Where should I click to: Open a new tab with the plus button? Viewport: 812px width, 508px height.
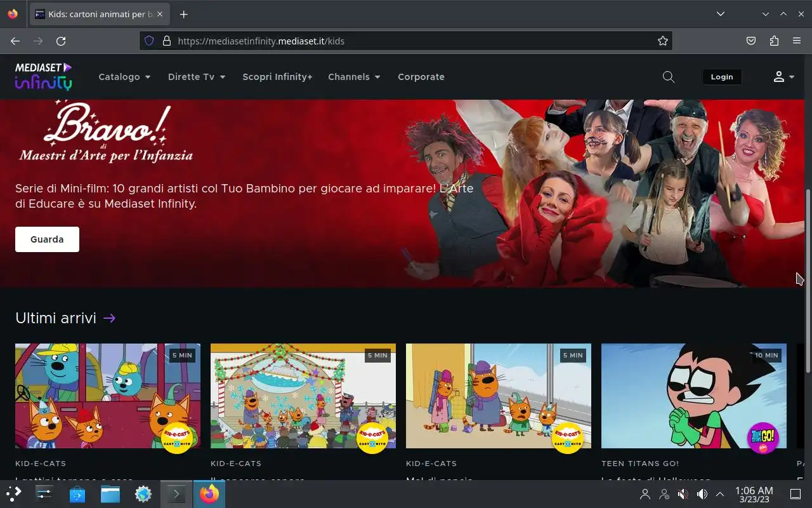tap(183, 14)
